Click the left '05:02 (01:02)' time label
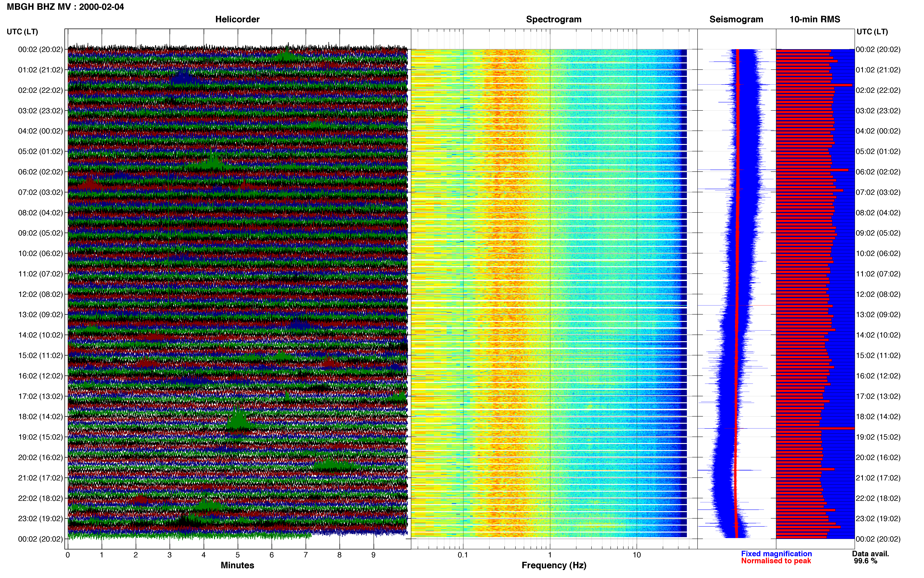 [41, 151]
